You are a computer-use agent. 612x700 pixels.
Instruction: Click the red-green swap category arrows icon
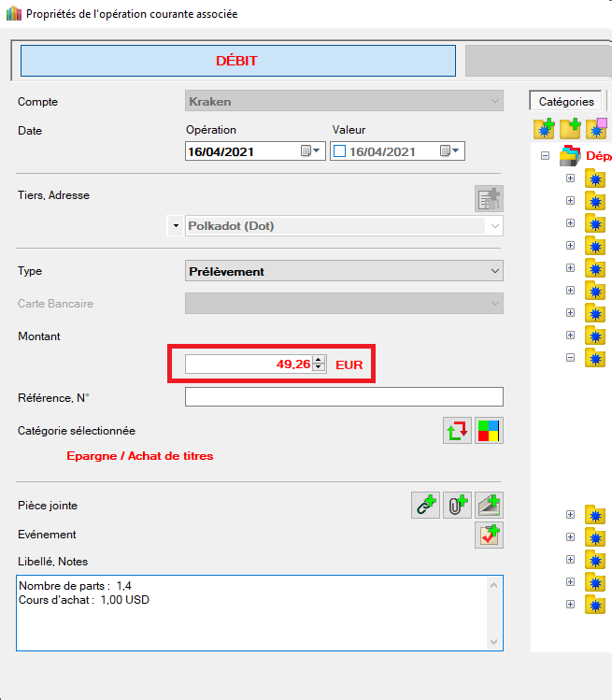[457, 431]
